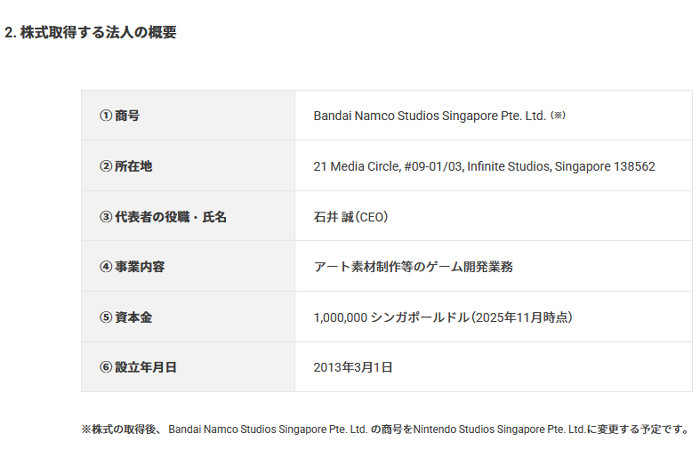Click the アート素材制作等のゲーム開発業務 text

click(x=414, y=266)
